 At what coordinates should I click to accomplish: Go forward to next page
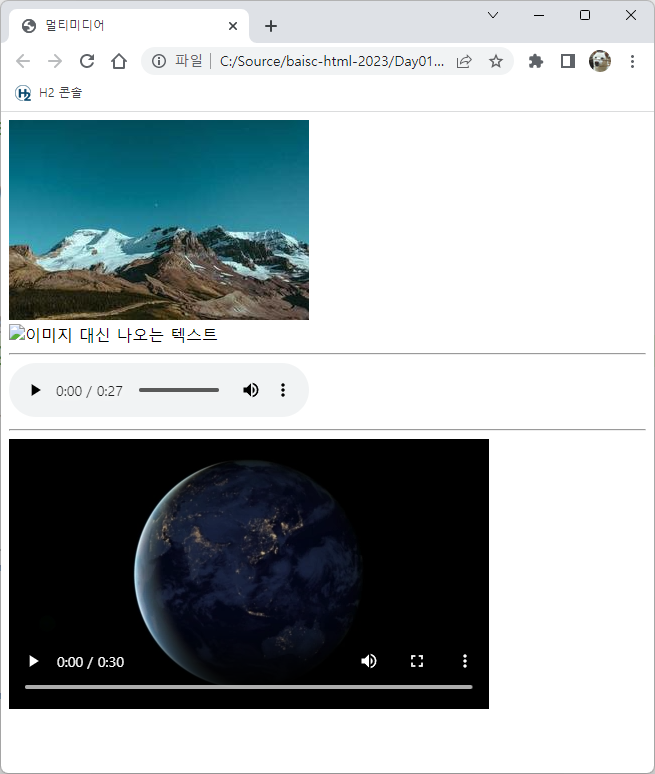(x=55, y=61)
